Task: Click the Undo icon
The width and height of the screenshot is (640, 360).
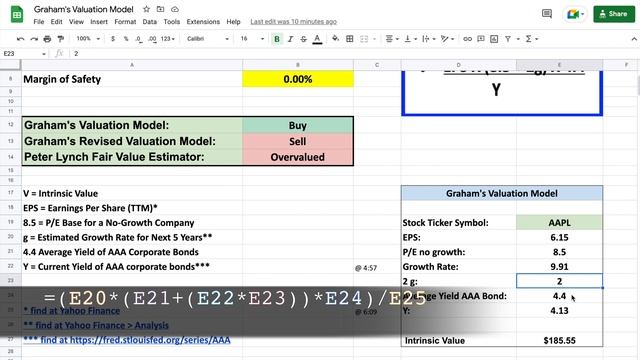Action: point(20,39)
